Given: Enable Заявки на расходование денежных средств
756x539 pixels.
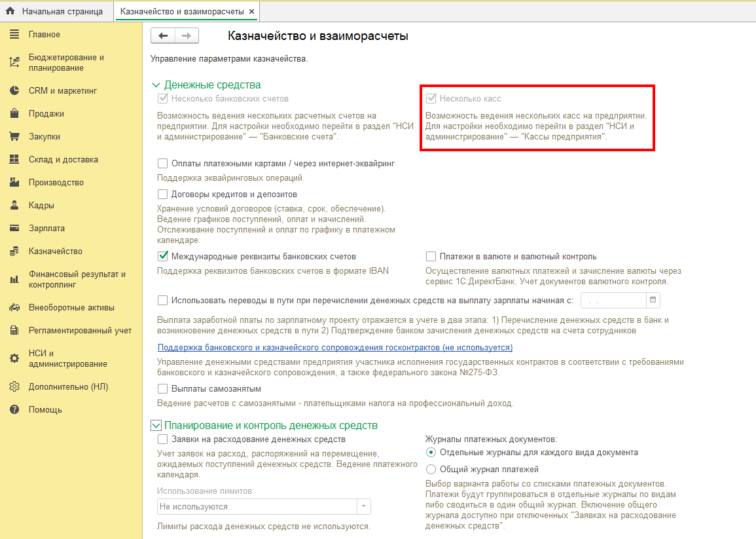Looking at the screenshot, I should coord(163,439).
